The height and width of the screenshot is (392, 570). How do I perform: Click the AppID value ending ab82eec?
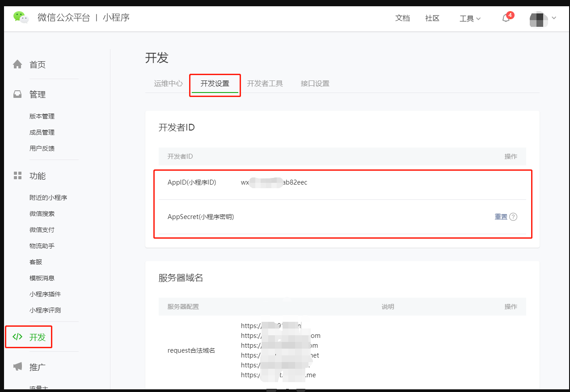tap(274, 182)
